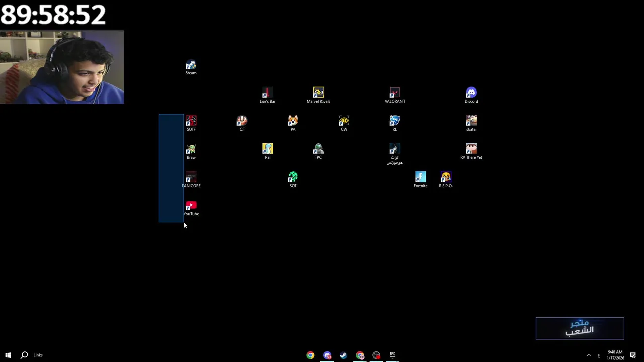644x362 pixels.
Task: Open the second Chrome profile taskbar icon
Action: click(360, 355)
